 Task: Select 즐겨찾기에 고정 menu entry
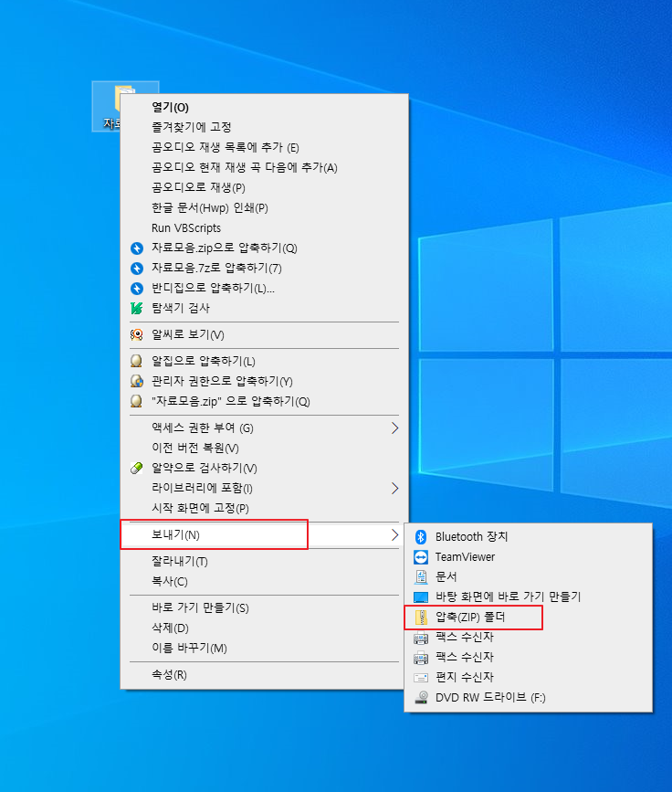pos(265,127)
